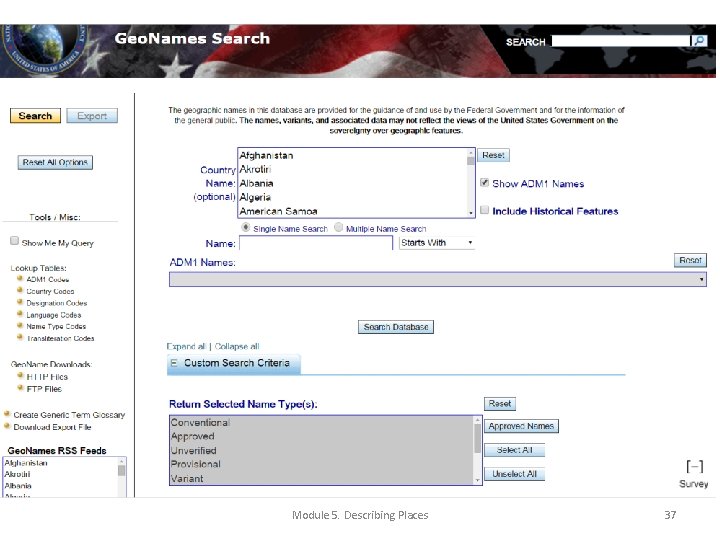Screen dimensions: 720x540
Task: Select Unverified name type
Action: point(321,450)
